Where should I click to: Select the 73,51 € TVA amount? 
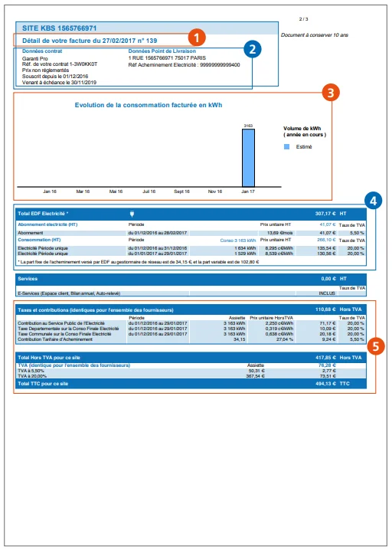[x=328, y=376]
